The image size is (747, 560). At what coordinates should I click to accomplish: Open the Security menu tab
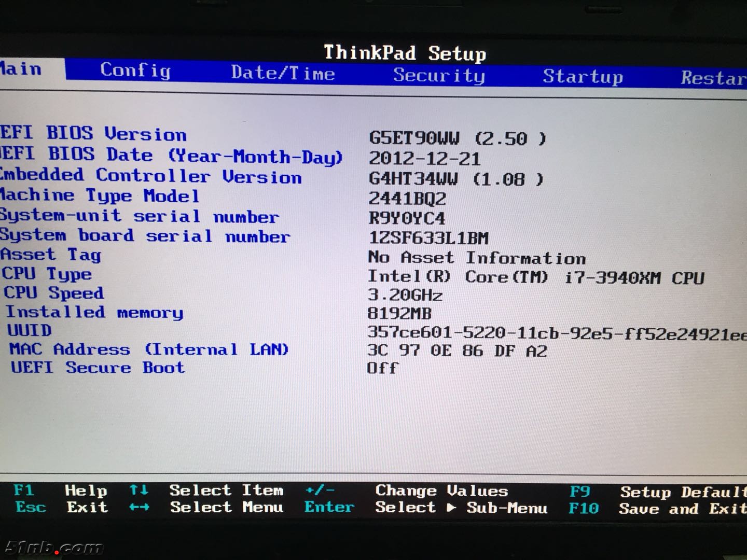[x=439, y=75]
